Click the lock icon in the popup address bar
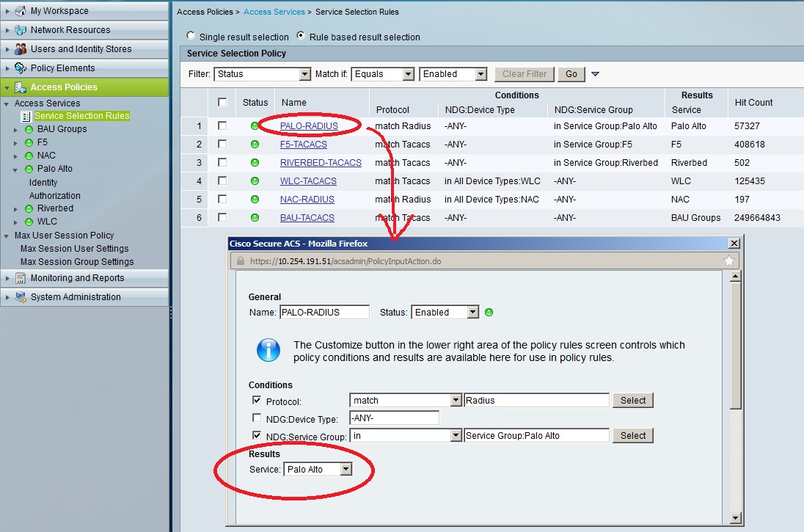The height and width of the screenshot is (532, 804). pyautogui.click(x=240, y=261)
